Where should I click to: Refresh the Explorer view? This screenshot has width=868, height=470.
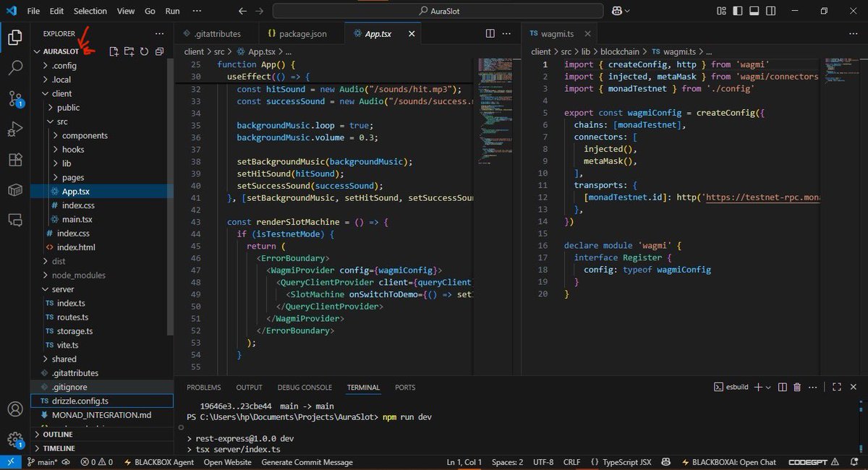(145, 51)
